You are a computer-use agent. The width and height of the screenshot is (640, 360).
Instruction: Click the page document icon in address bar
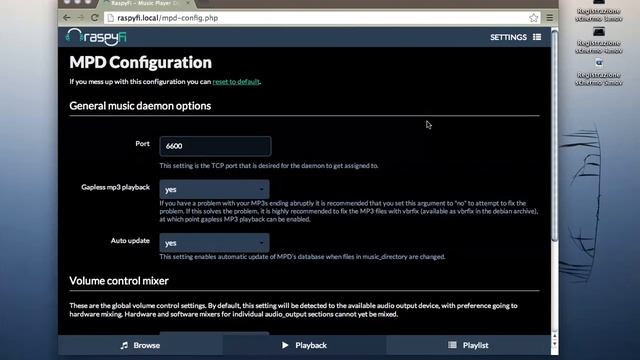pyautogui.click(x=111, y=18)
